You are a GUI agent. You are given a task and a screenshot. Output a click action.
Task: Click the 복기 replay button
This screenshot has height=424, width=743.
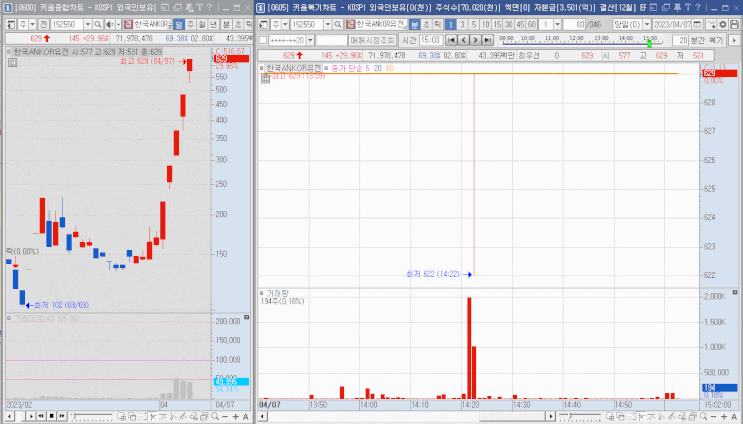[716, 41]
